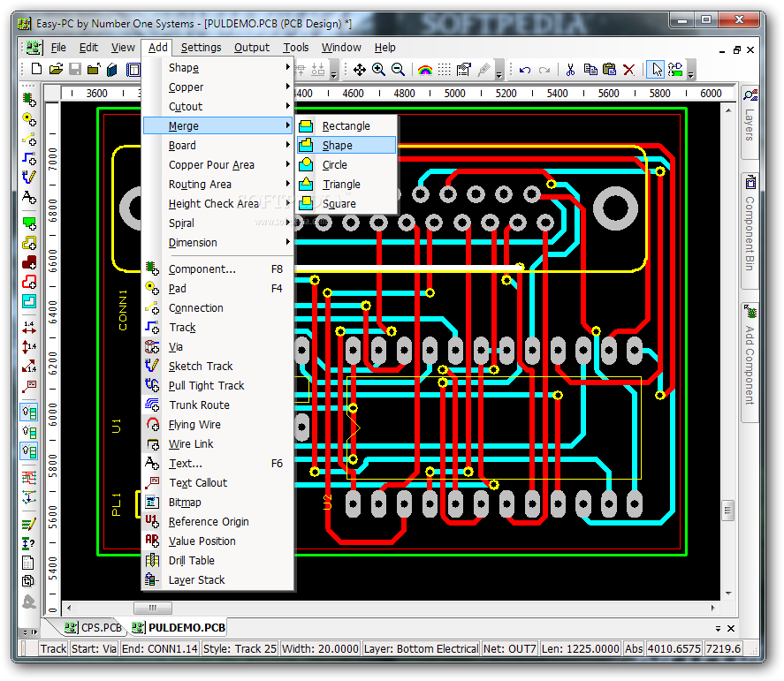The width and height of the screenshot is (784, 681).
Task: Expand the Copper submenu
Action: pyautogui.click(x=217, y=87)
